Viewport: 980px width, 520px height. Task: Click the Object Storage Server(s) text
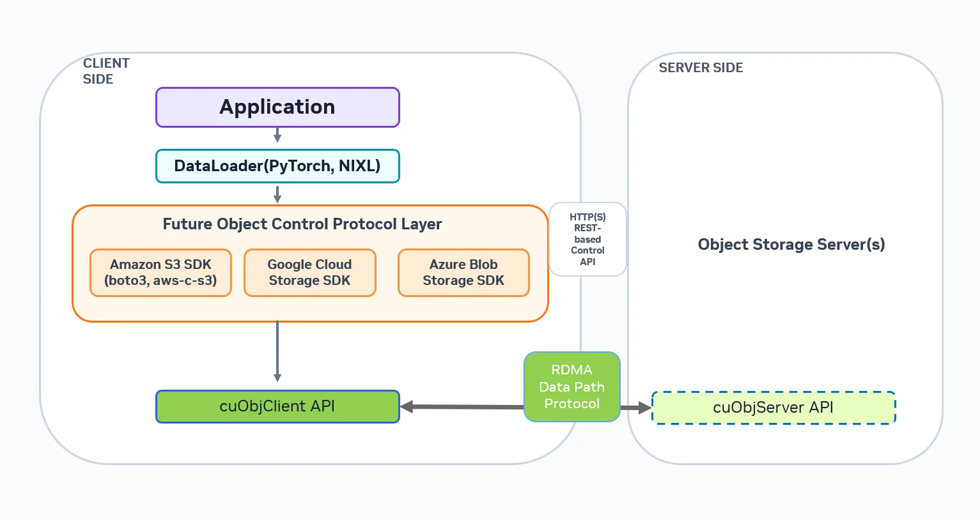tap(791, 245)
